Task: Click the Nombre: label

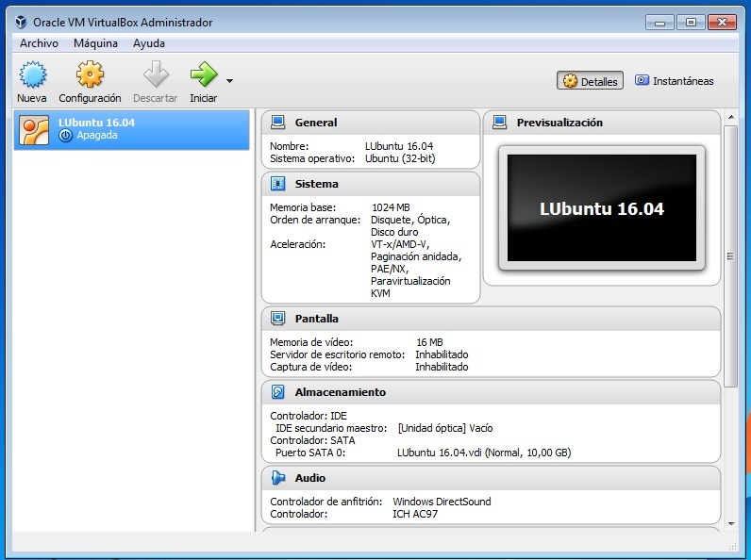Action: (x=289, y=146)
